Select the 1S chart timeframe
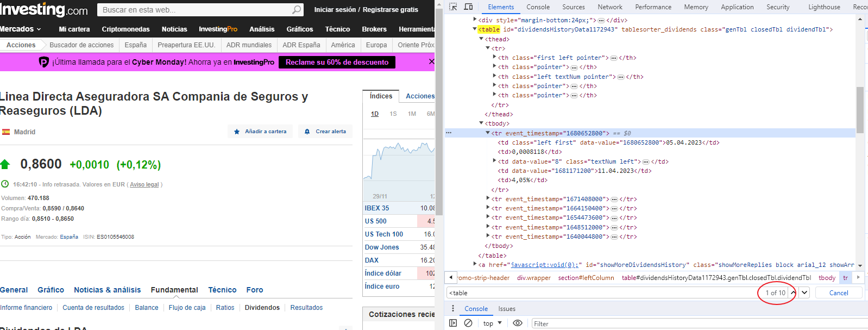Screen dimensions: 868x330 [x=393, y=114]
